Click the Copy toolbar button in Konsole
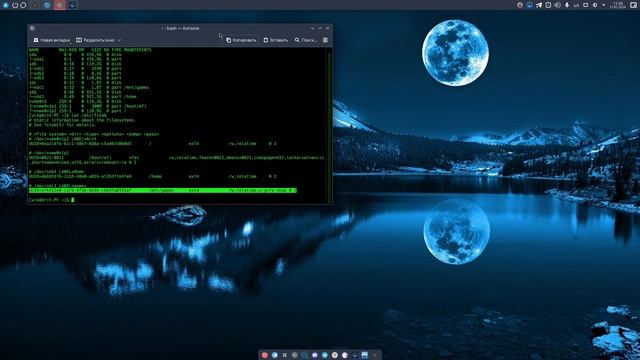The width and height of the screenshot is (640, 360). (241, 40)
